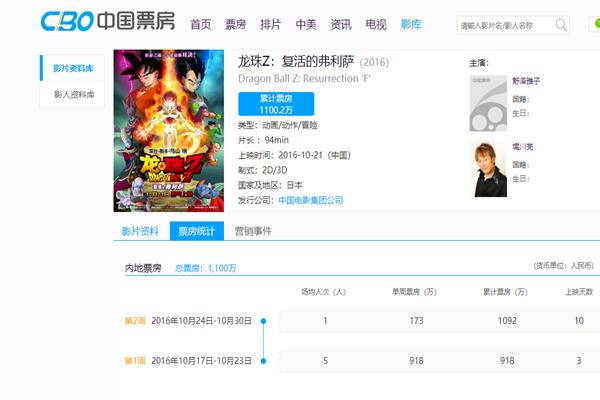The image size is (600, 400).
Task: Open the 资讯 nav item
Action: tap(341, 24)
